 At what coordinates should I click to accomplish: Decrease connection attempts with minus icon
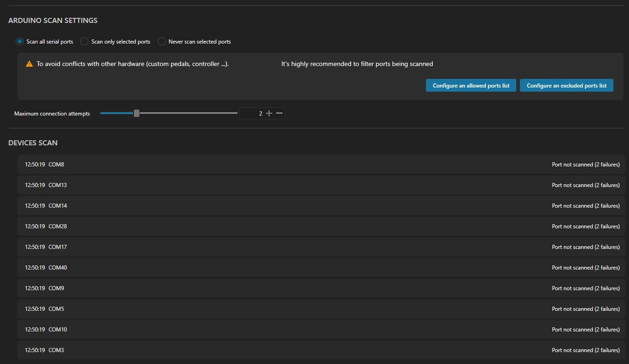pos(279,113)
